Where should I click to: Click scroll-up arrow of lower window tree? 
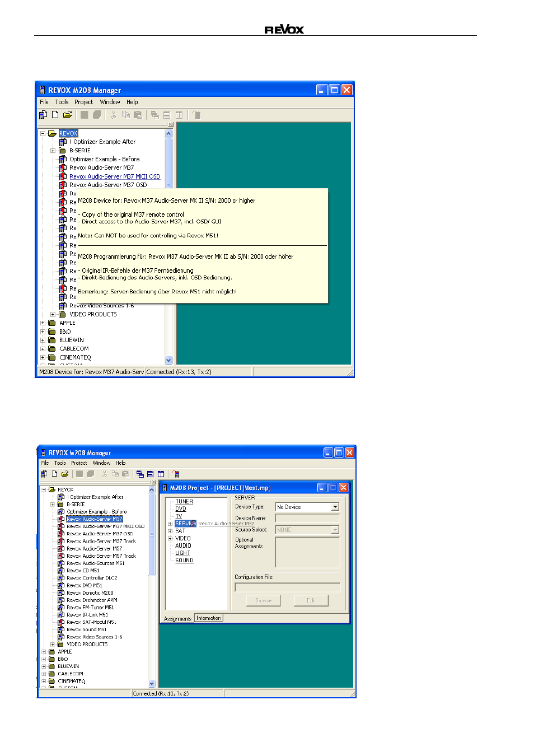click(152, 490)
